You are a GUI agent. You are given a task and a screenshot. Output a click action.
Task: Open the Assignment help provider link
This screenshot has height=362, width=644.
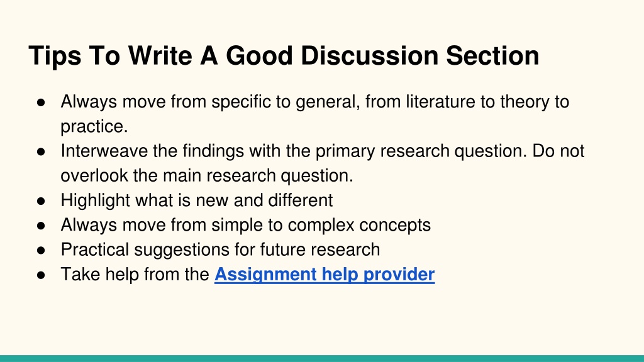point(325,275)
